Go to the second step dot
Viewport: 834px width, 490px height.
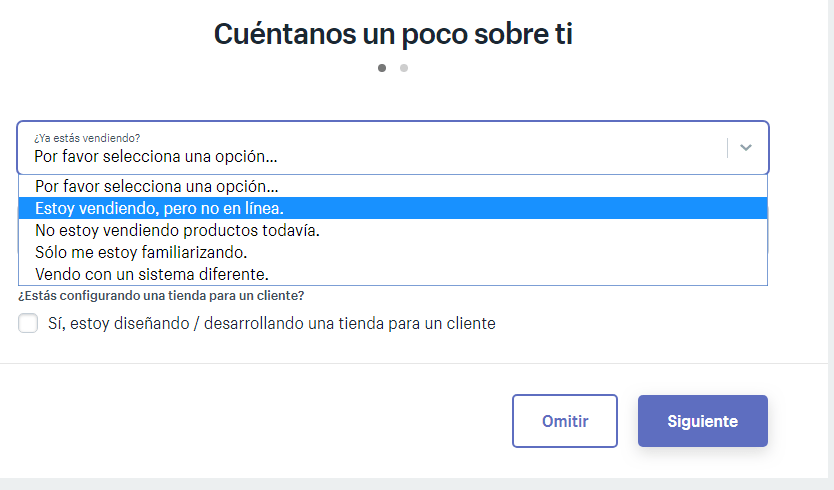point(404,68)
